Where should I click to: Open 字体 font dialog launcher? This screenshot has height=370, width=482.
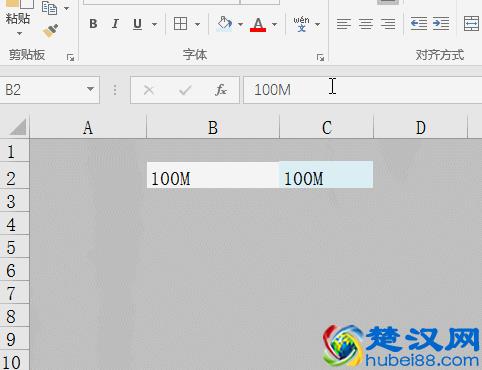(x=320, y=58)
